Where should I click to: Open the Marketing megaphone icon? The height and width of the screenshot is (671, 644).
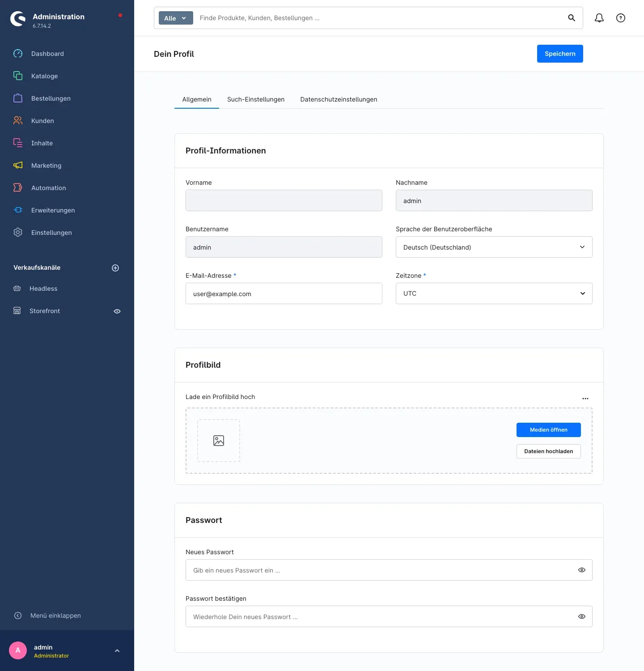[x=18, y=166]
